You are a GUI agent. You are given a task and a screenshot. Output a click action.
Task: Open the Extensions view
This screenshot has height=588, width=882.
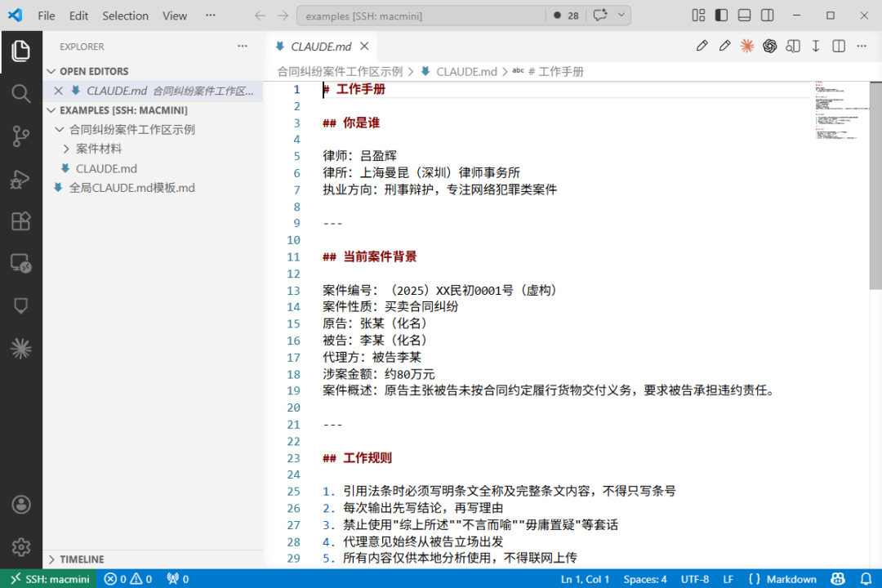click(x=20, y=221)
